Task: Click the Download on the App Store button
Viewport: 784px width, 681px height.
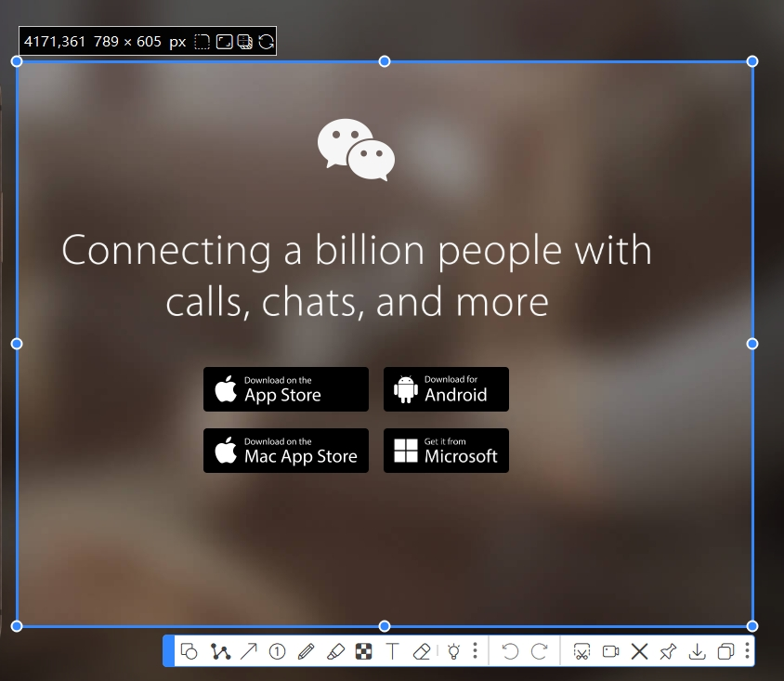Action: pos(286,389)
